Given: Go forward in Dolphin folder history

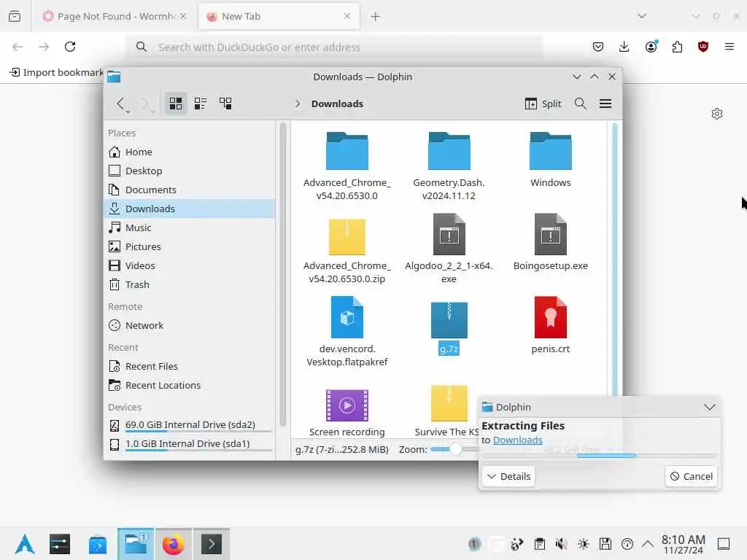Looking at the screenshot, I should pyautogui.click(x=145, y=104).
